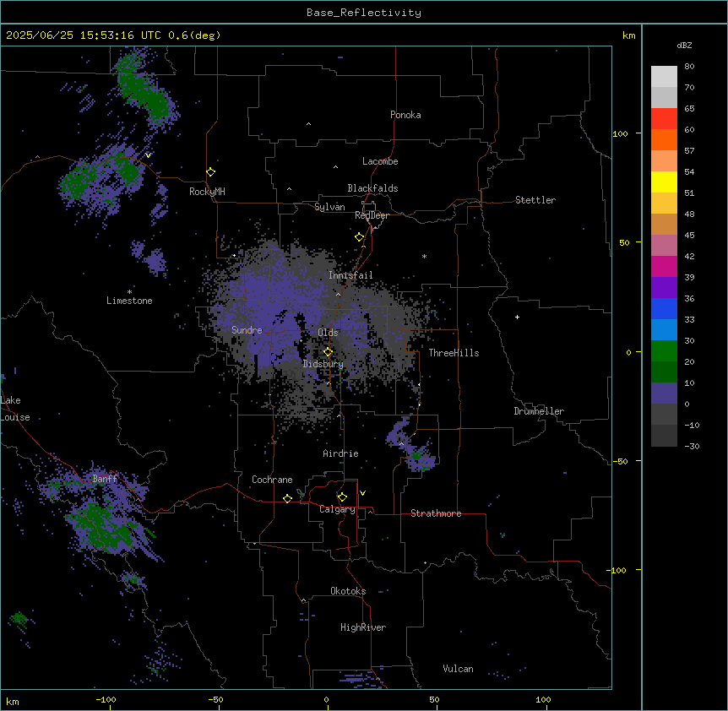This screenshot has height=711, width=728.
Task: Select the Innisfail label
Action: (x=350, y=275)
